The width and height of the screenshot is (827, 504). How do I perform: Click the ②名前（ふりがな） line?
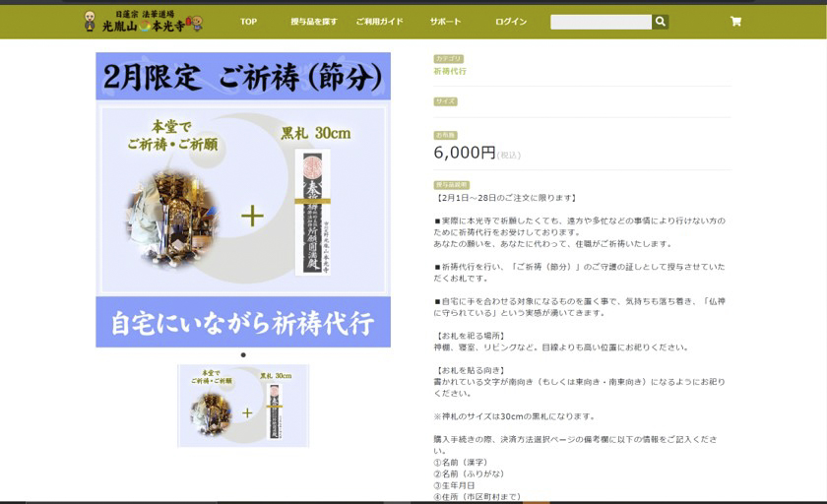(x=469, y=473)
